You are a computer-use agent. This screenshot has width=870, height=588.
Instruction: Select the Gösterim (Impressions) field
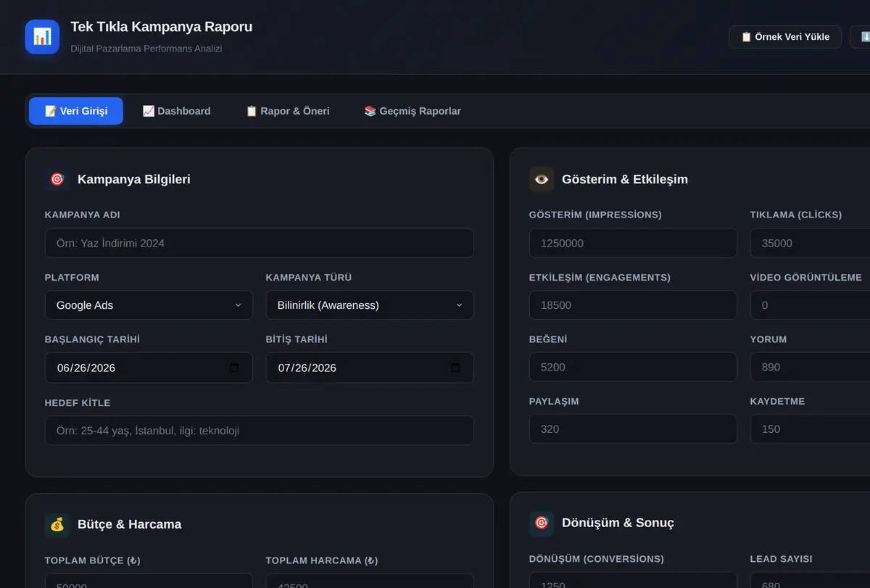[633, 244]
